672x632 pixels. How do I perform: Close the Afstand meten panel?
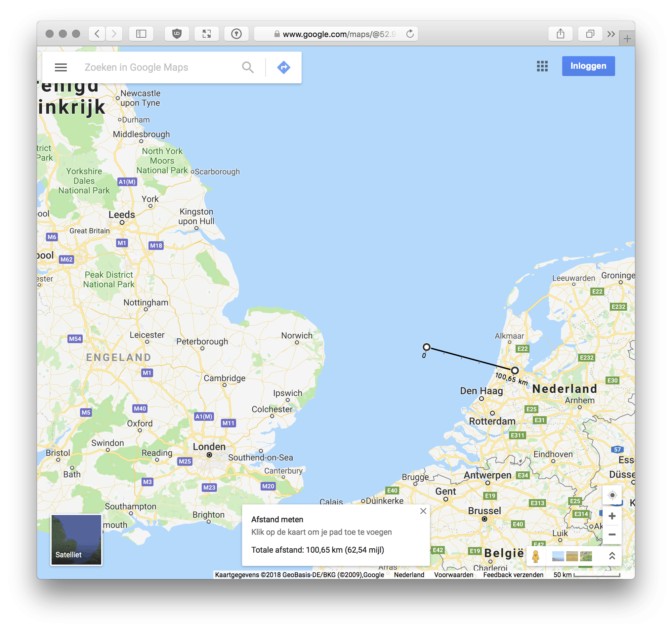[x=423, y=511]
